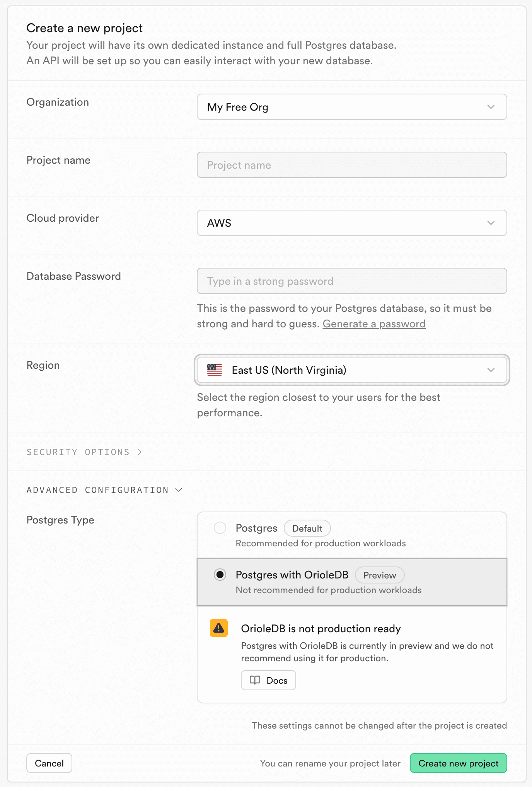The width and height of the screenshot is (532, 787).
Task: Open the OrioleDB Docs
Action: pyautogui.click(x=268, y=680)
